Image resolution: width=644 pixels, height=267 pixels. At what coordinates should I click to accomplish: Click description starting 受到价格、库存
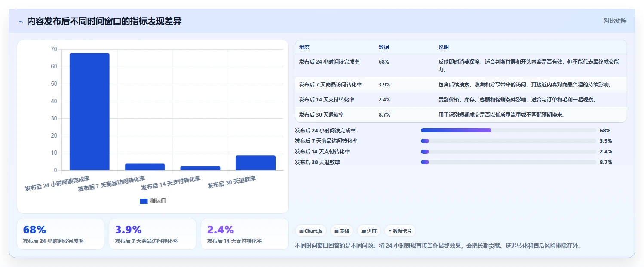click(517, 100)
